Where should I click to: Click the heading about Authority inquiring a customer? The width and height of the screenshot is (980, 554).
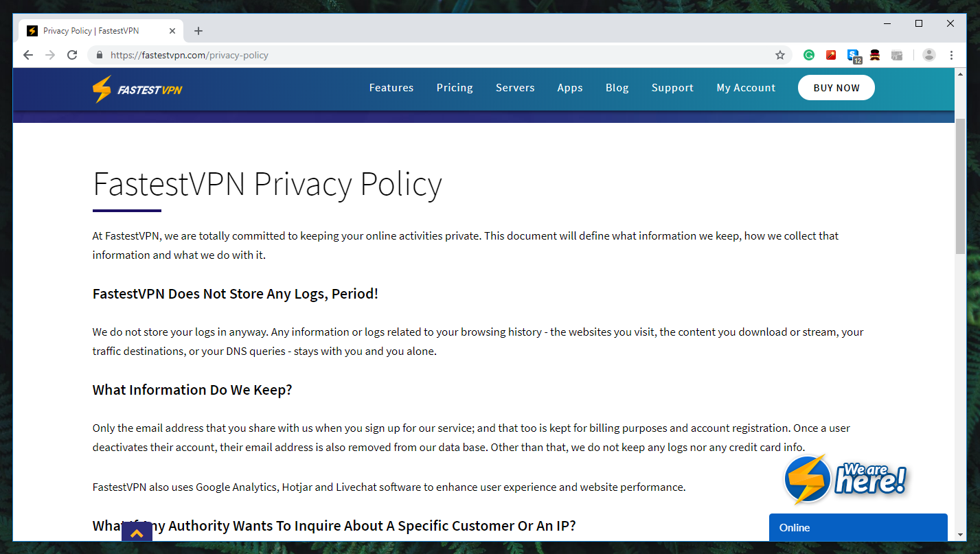pos(334,526)
